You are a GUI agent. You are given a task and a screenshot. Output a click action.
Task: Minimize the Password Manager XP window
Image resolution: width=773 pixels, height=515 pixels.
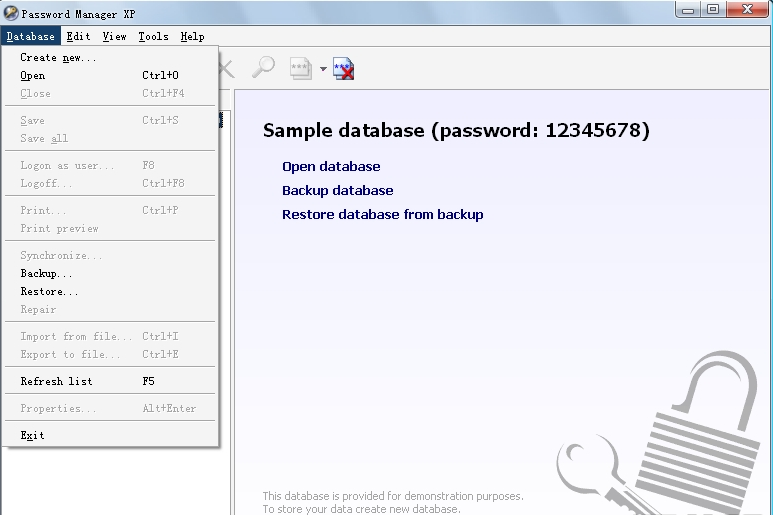(688, 10)
